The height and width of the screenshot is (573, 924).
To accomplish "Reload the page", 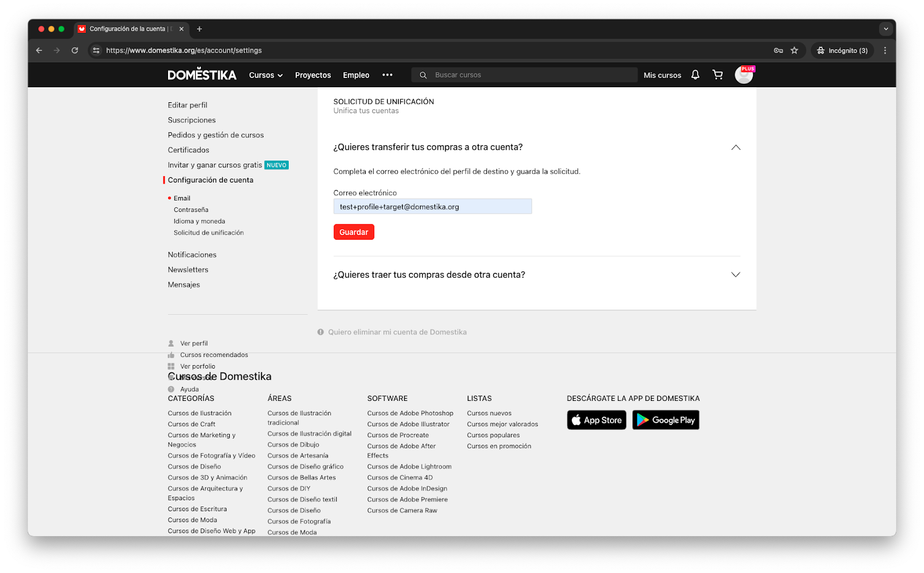I will tap(74, 50).
